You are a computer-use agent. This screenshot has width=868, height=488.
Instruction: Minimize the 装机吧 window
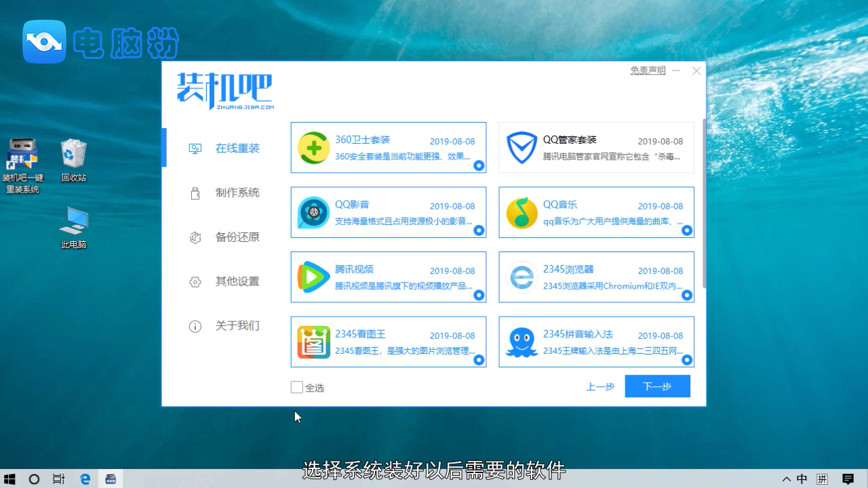click(677, 70)
